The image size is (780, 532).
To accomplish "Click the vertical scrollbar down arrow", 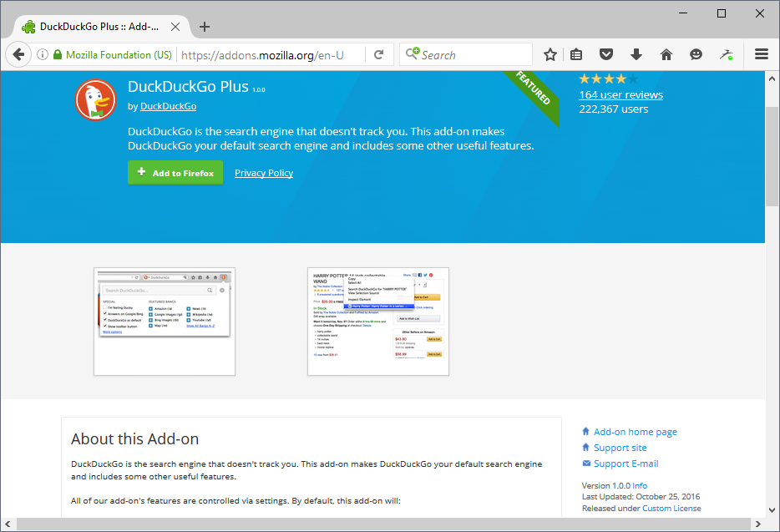I will coord(772,510).
